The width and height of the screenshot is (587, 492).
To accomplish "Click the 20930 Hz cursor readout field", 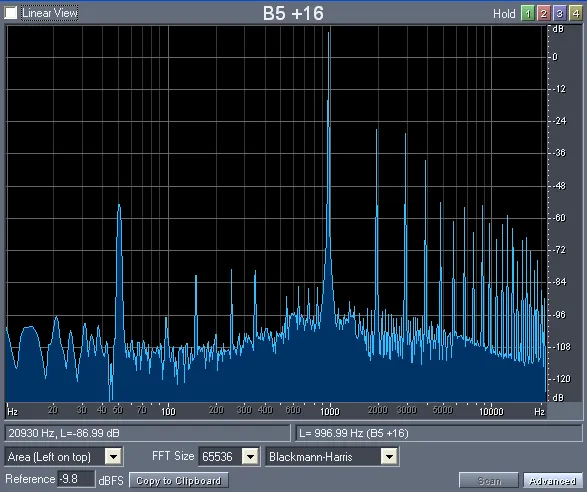I will tap(147, 434).
